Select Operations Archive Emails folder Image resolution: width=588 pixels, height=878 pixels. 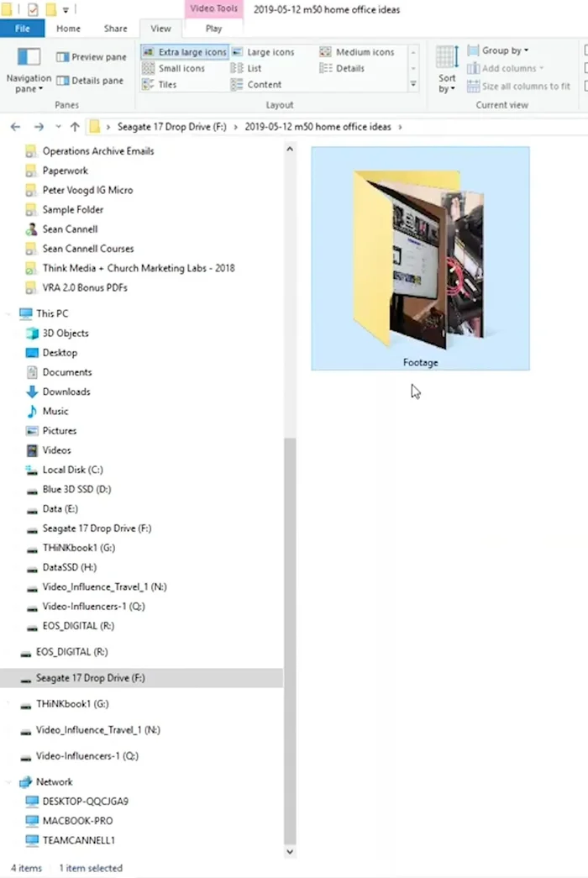coord(98,151)
